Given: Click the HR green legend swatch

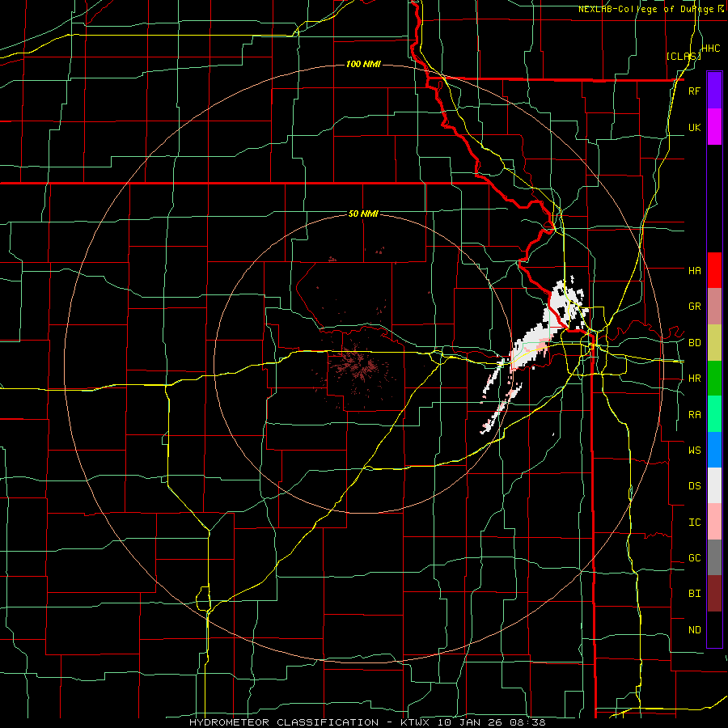Looking at the screenshot, I should [714, 378].
